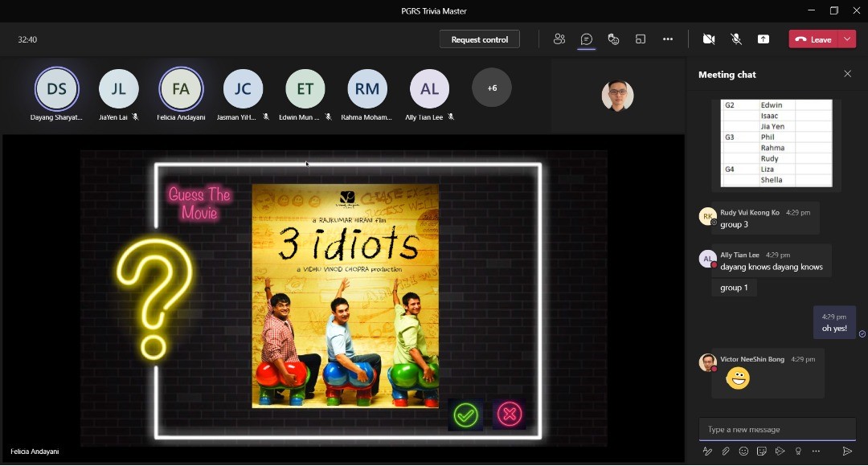The image size is (868, 466).
Task: Open more messaging options ellipsis
Action: pyautogui.click(x=816, y=451)
